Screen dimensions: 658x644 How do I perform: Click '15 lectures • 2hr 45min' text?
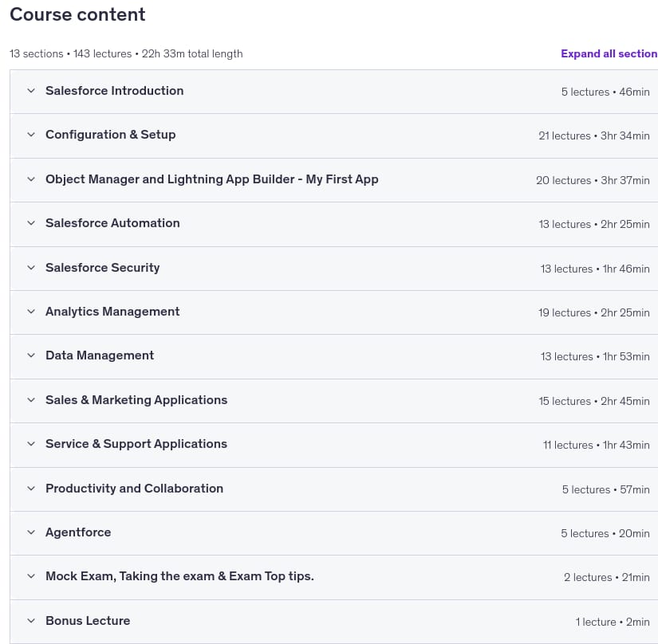pos(594,401)
